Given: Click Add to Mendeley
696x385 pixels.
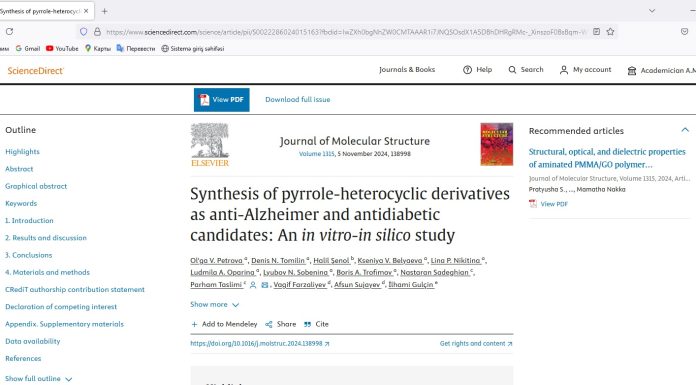Looking at the screenshot, I should [x=224, y=324].
